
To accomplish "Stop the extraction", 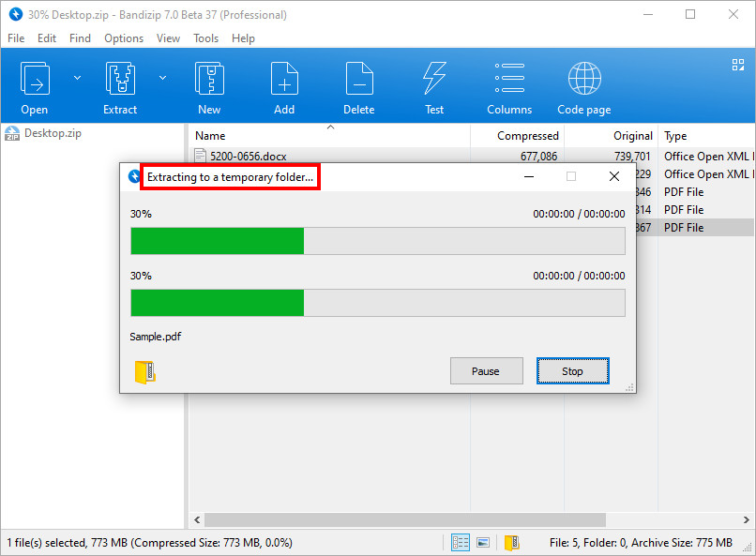I will tap(572, 371).
